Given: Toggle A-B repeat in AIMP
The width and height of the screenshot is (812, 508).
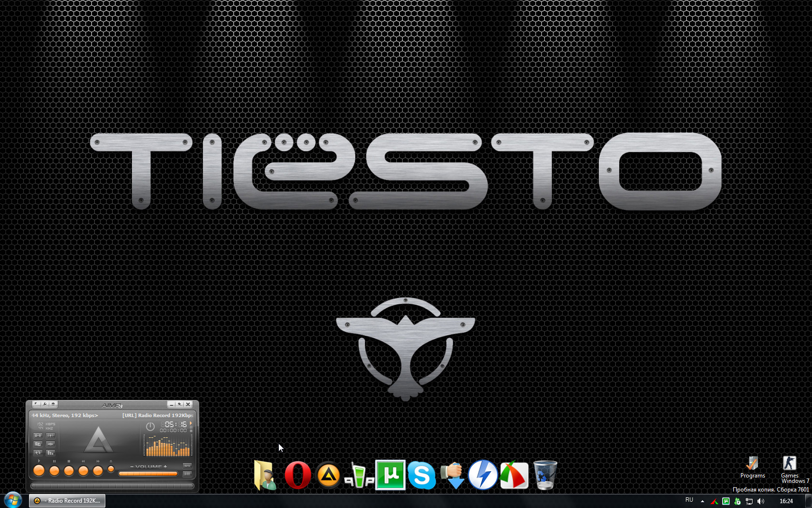Looking at the screenshot, I should 38,435.
